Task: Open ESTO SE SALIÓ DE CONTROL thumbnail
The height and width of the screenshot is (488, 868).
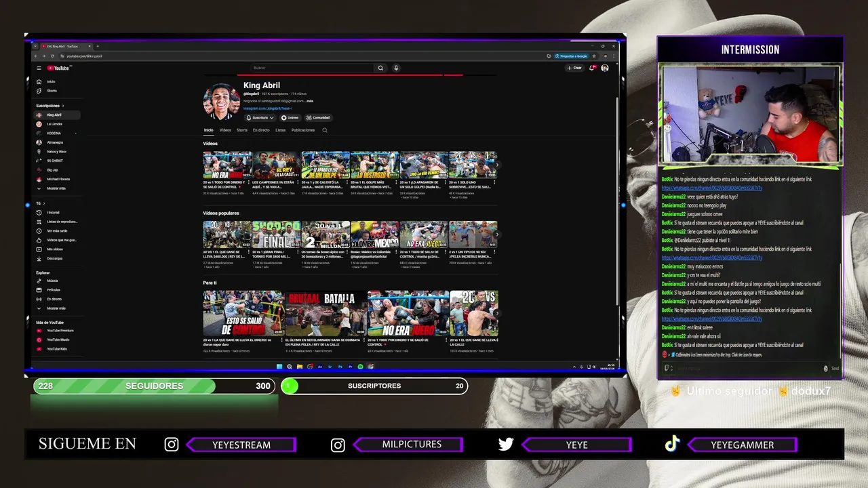Action: 243,314
